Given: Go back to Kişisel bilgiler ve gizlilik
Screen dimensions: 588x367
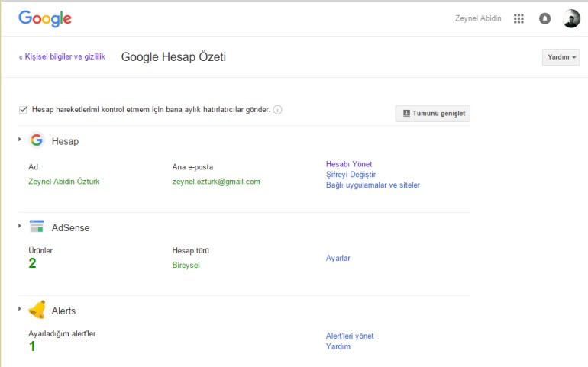Looking at the screenshot, I should pyautogui.click(x=63, y=56).
